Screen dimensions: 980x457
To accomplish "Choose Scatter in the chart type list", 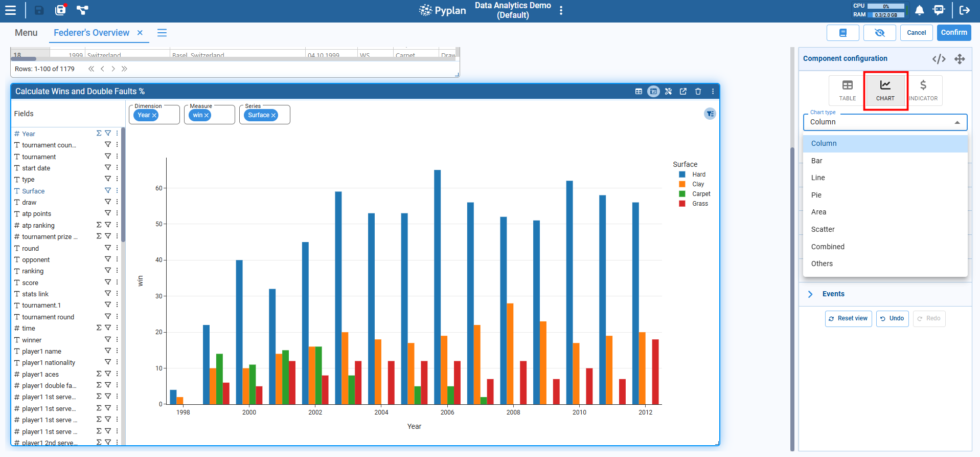I will (823, 229).
